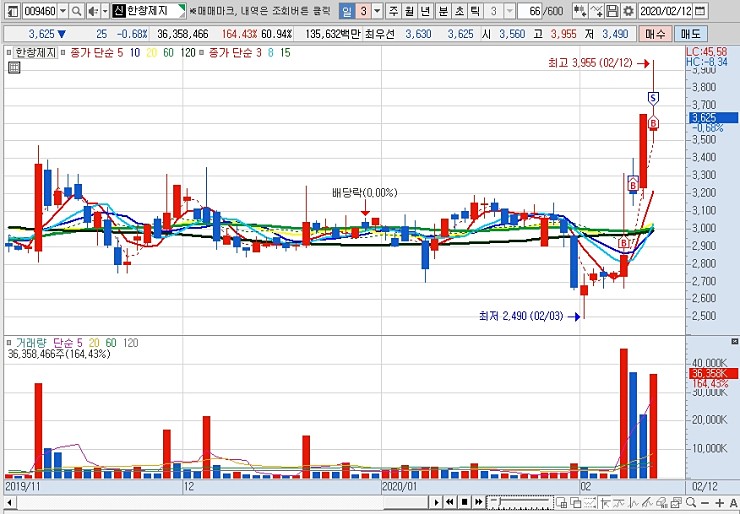Toggle the square before 종가 단순 3 legend
Image resolution: width=740 pixels, height=514 pixels.
[x=202, y=53]
